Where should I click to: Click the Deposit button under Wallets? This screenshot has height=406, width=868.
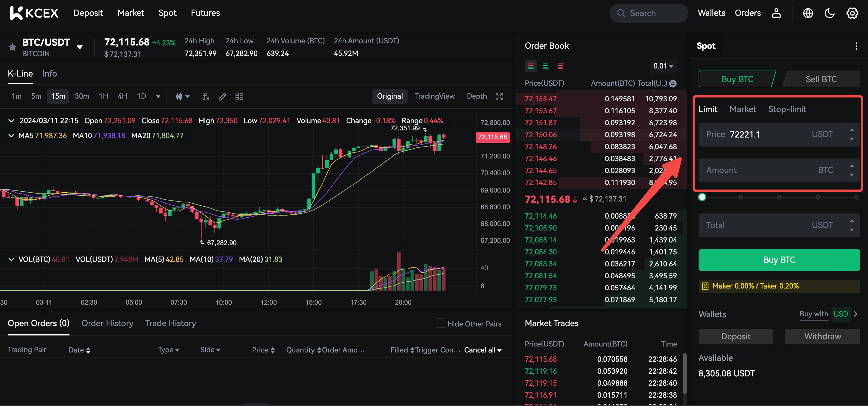tap(736, 337)
